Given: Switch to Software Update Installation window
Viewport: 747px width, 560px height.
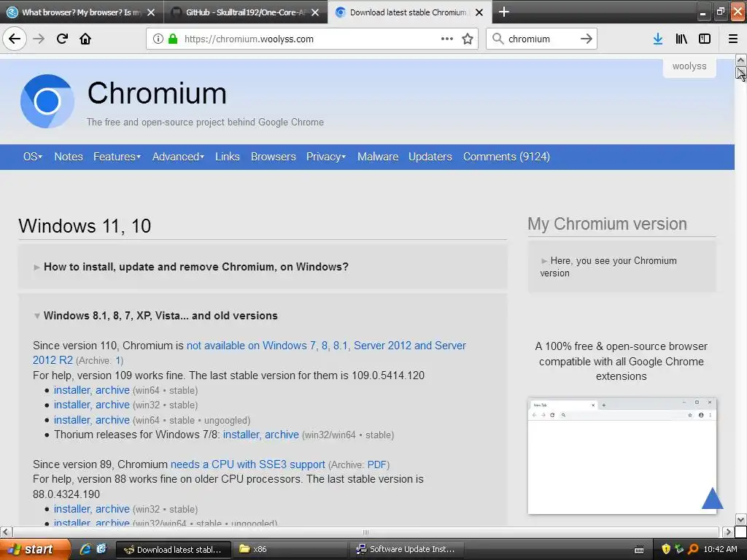Looking at the screenshot, I should tap(406, 549).
